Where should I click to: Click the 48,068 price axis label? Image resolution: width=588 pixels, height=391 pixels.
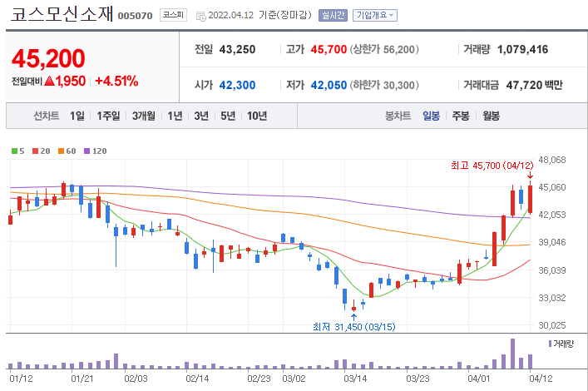click(552, 161)
